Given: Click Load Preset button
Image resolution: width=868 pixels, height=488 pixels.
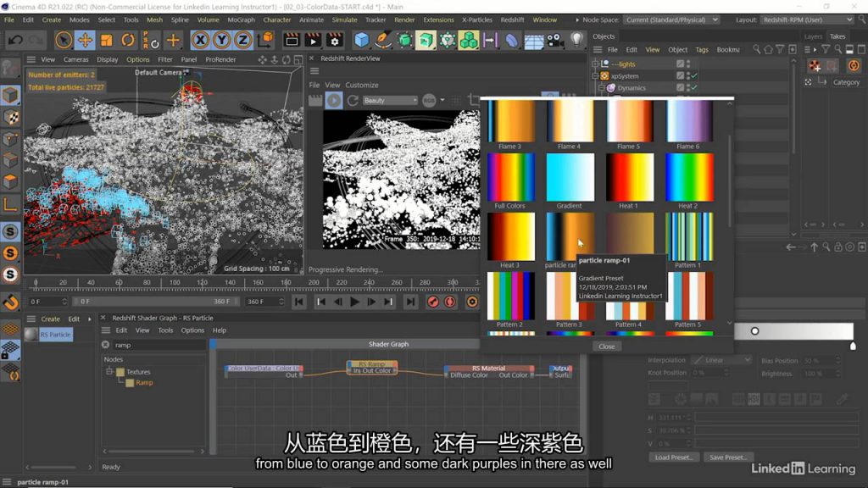Looking at the screenshot, I should [673, 457].
